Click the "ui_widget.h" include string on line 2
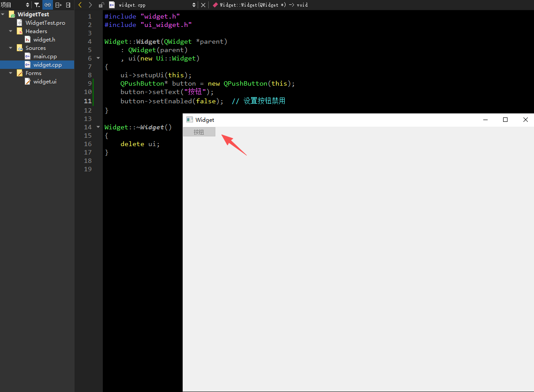 (166, 25)
